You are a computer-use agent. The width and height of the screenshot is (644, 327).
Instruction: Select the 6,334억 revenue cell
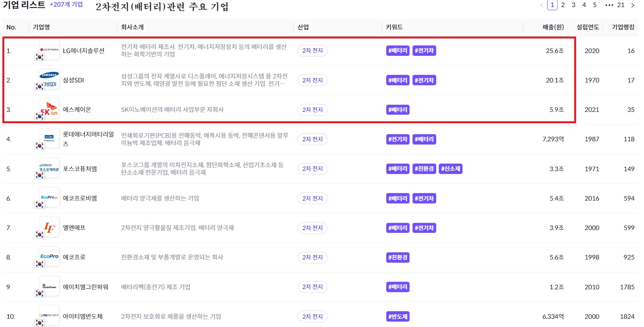553,316
